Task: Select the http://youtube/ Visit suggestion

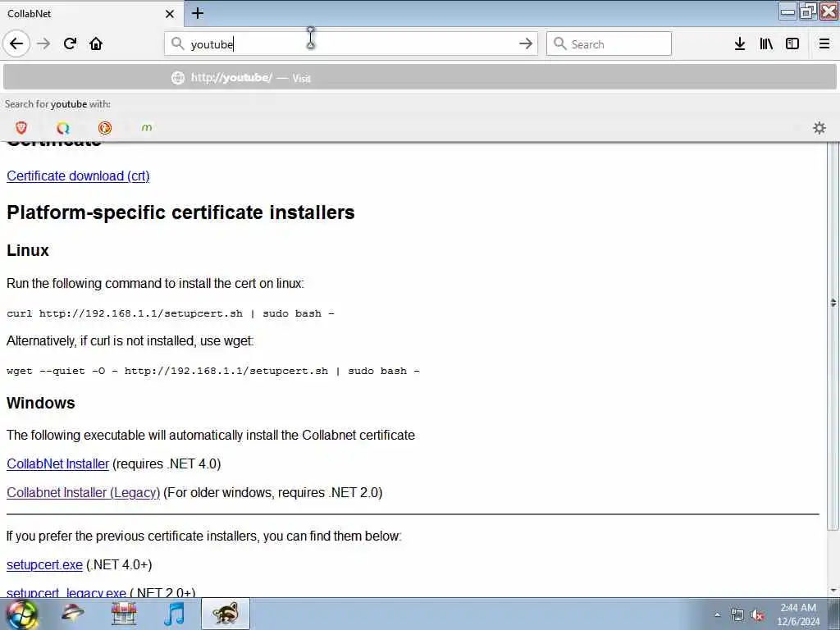Action: 420,78
